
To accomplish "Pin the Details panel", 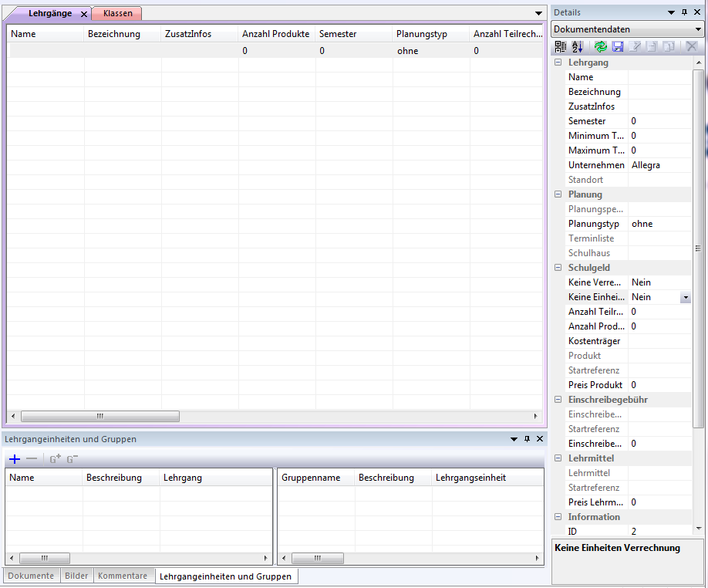I will tap(683, 12).
